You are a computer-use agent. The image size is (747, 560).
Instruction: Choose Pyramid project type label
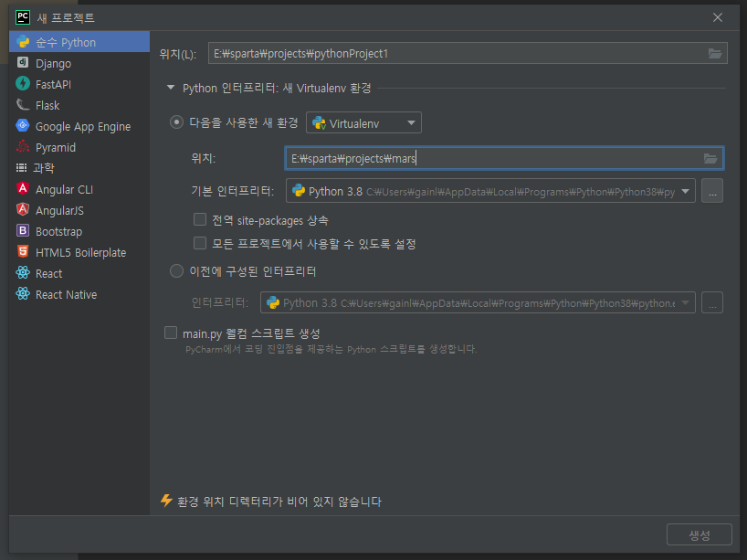pyautogui.click(x=56, y=147)
